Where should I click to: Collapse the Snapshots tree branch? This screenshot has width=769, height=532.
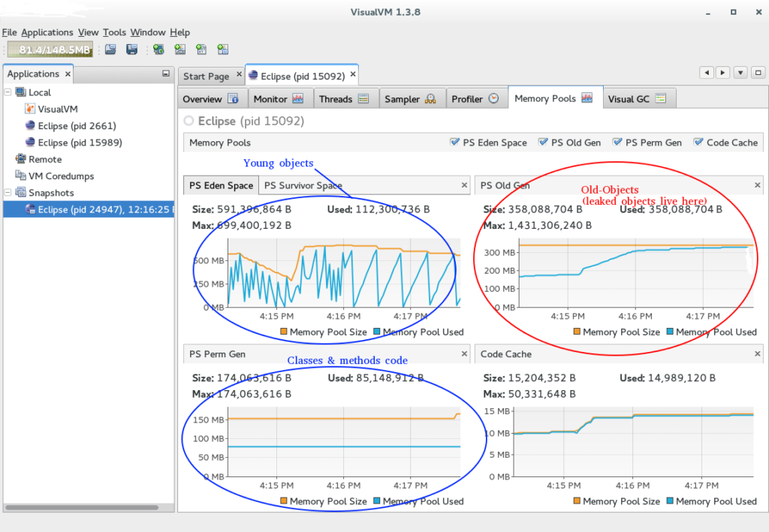[6, 192]
